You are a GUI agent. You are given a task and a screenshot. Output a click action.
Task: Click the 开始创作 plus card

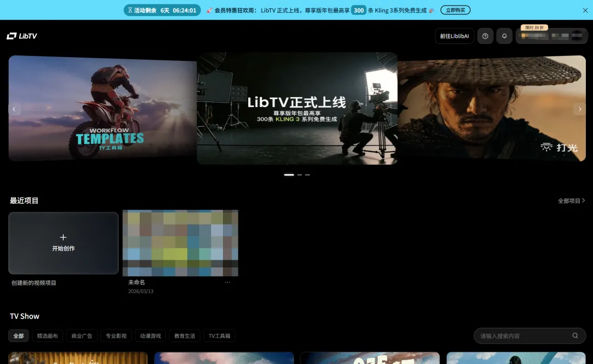[63, 243]
